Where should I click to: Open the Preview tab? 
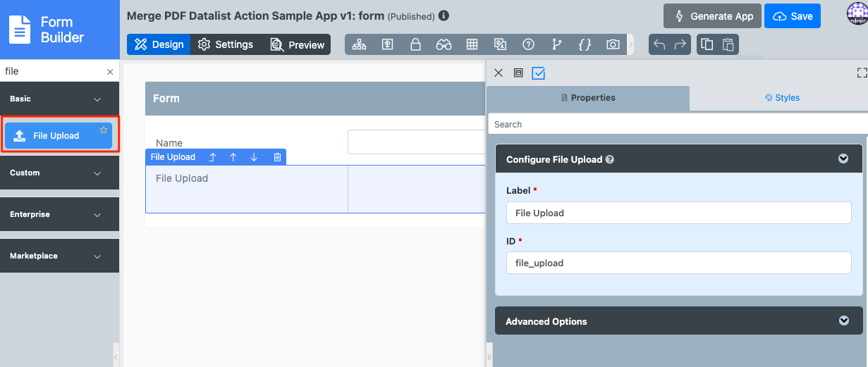point(298,44)
